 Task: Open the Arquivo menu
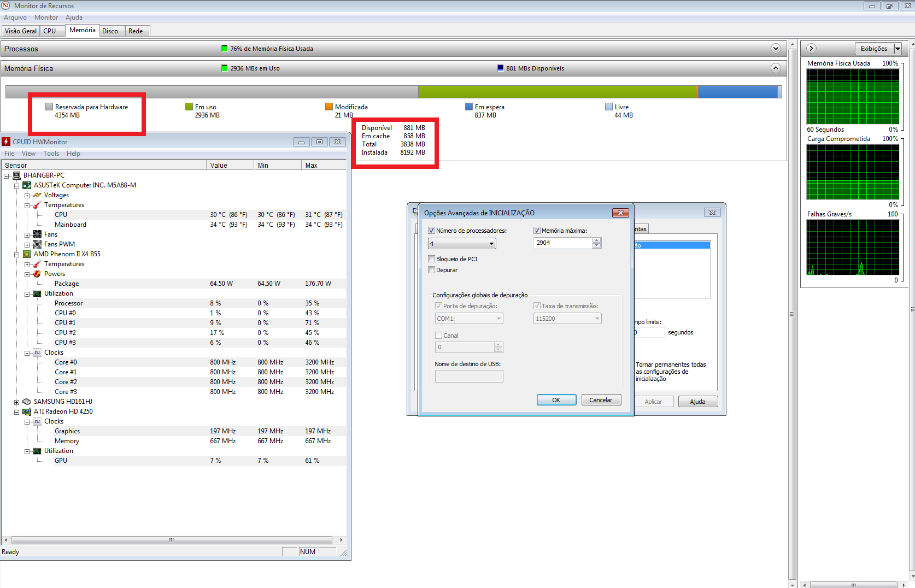click(x=15, y=17)
